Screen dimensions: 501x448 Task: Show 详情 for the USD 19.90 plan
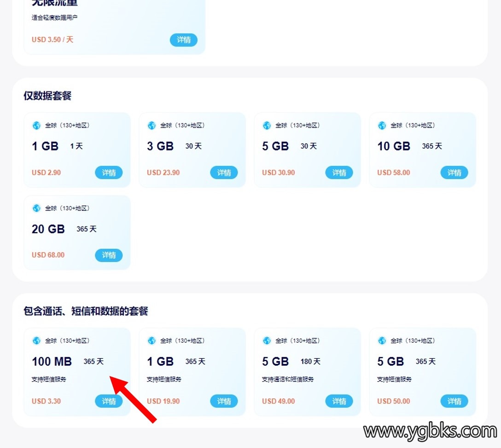(x=224, y=401)
